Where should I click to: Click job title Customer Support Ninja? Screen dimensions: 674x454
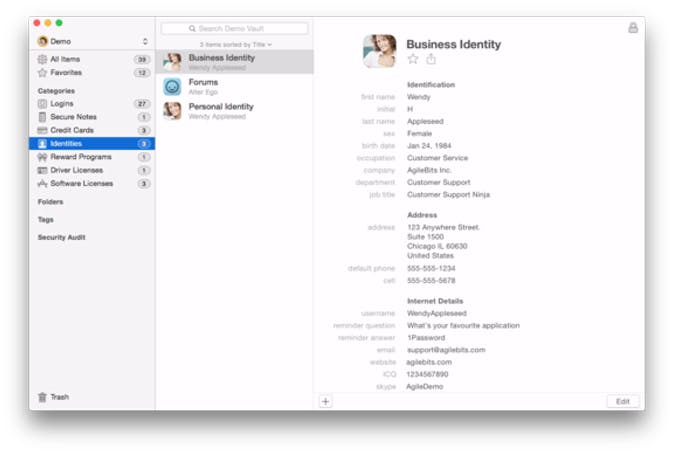(448, 195)
